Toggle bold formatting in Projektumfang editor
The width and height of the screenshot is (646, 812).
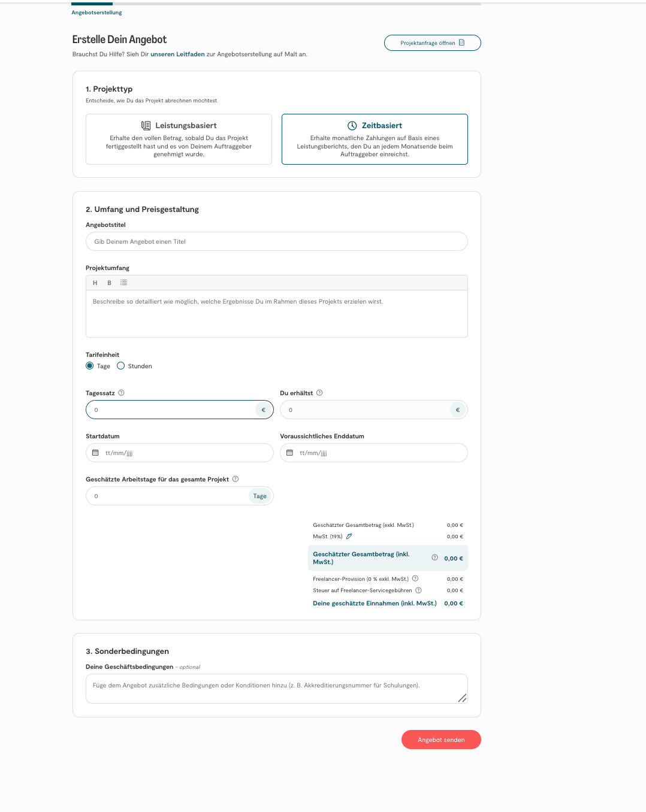click(x=109, y=283)
